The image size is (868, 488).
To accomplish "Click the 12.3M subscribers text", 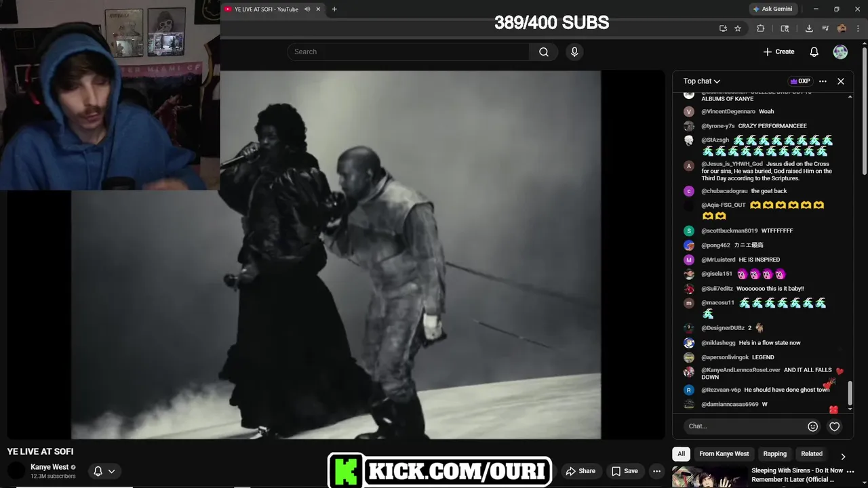I will coord(53,476).
